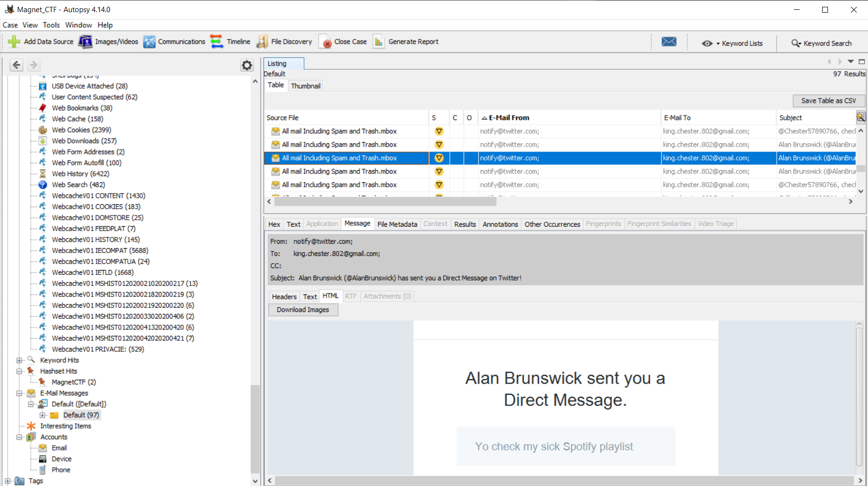Expand the Tags node
The width and height of the screenshot is (868, 486).
pyautogui.click(x=7, y=481)
